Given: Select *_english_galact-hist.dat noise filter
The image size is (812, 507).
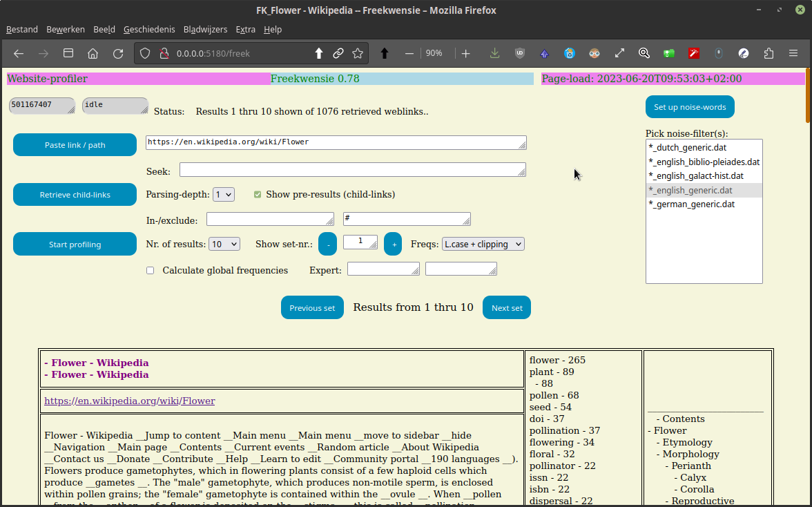Looking at the screenshot, I should [x=704, y=176].
